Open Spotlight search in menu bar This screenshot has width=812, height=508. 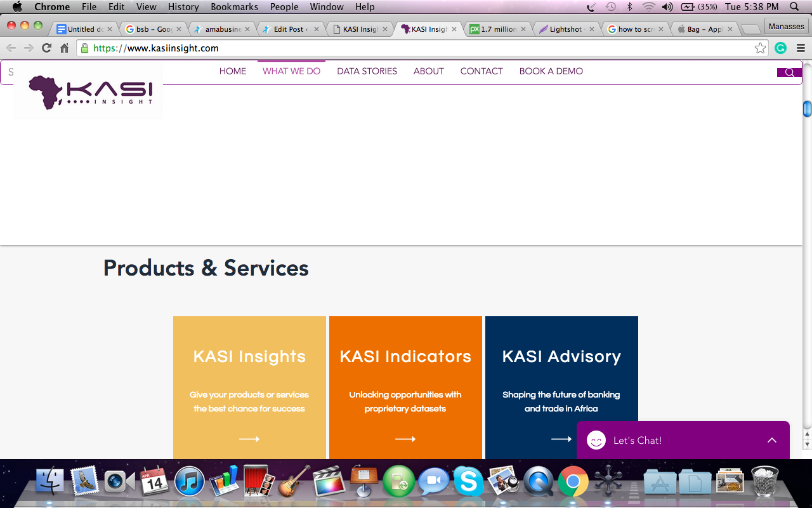click(794, 7)
